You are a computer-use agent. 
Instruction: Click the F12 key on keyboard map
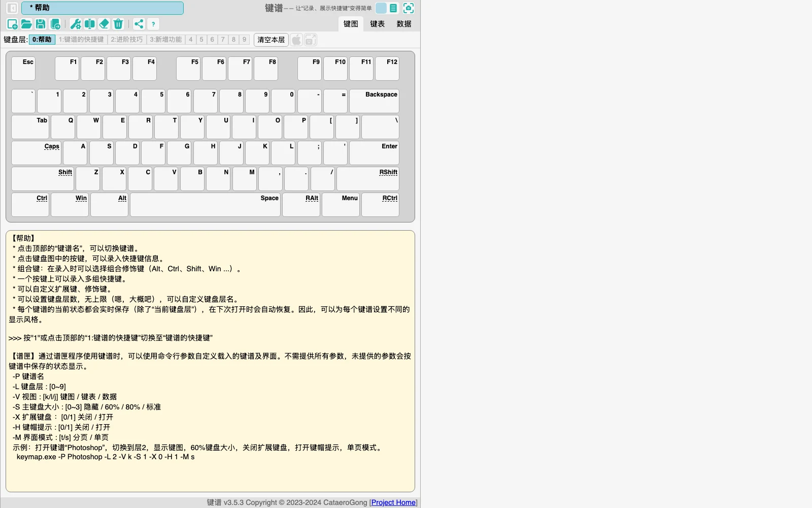(387, 69)
